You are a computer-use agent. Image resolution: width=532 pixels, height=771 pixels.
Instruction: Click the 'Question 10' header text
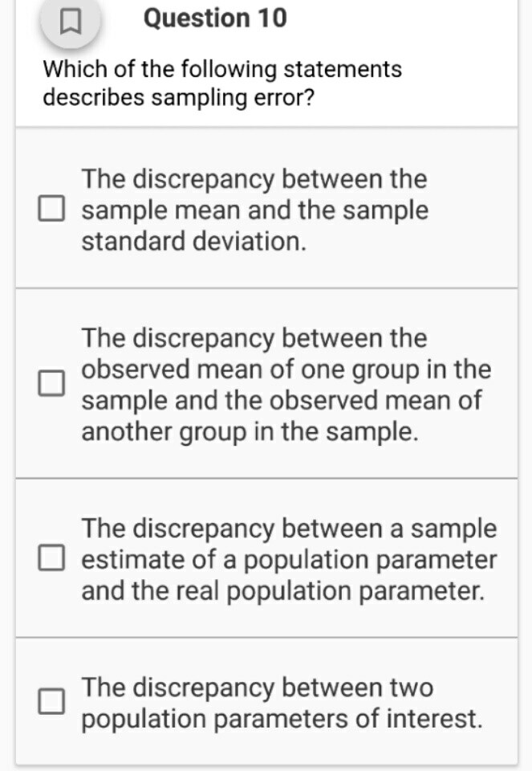pyautogui.click(x=215, y=18)
